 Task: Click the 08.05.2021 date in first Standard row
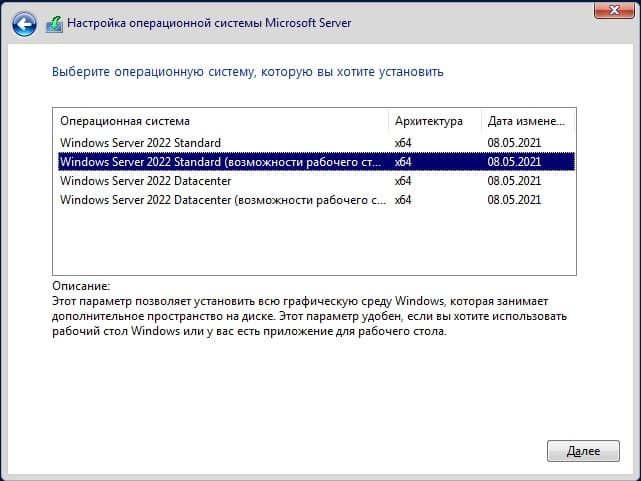(x=514, y=143)
